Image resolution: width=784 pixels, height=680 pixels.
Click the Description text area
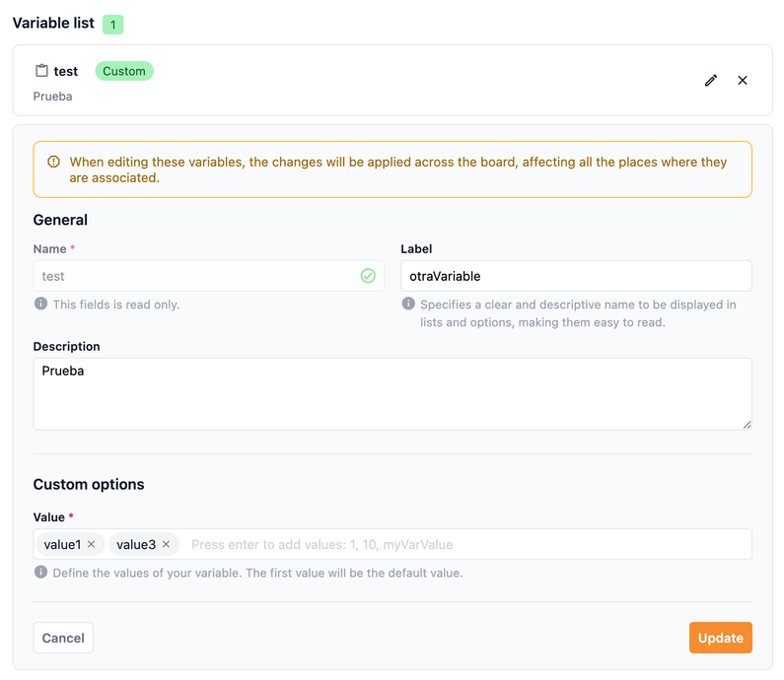[x=392, y=393]
